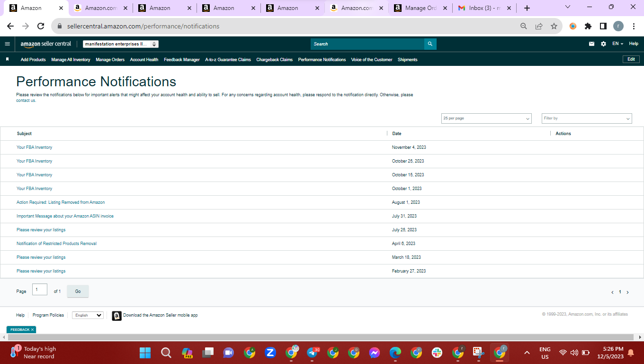The image size is (644, 364).
Task: Open A-to-z Guarantee Claims
Action: [x=228, y=60]
